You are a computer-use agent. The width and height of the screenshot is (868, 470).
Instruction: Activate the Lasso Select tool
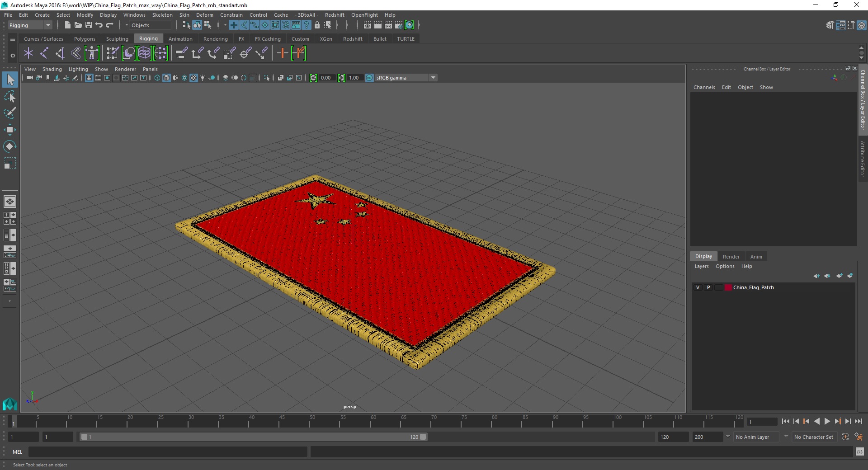coord(10,97)
